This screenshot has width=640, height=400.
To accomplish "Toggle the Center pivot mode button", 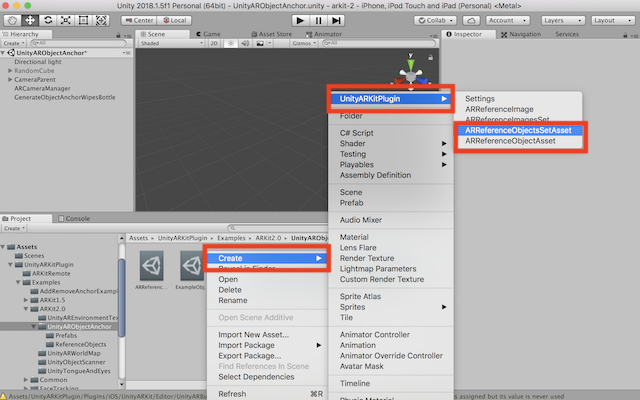I will click(139, 20).
